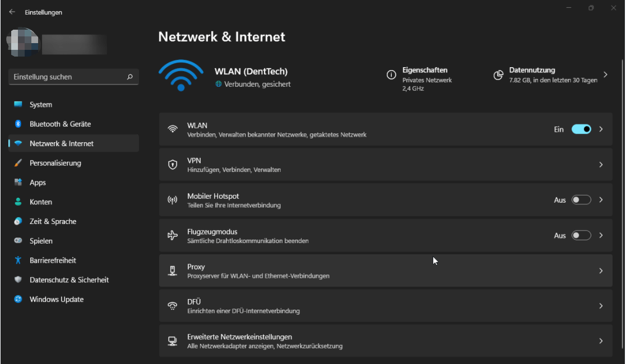Click the Mobiler Hotspot antenna icon

point(173,200)
